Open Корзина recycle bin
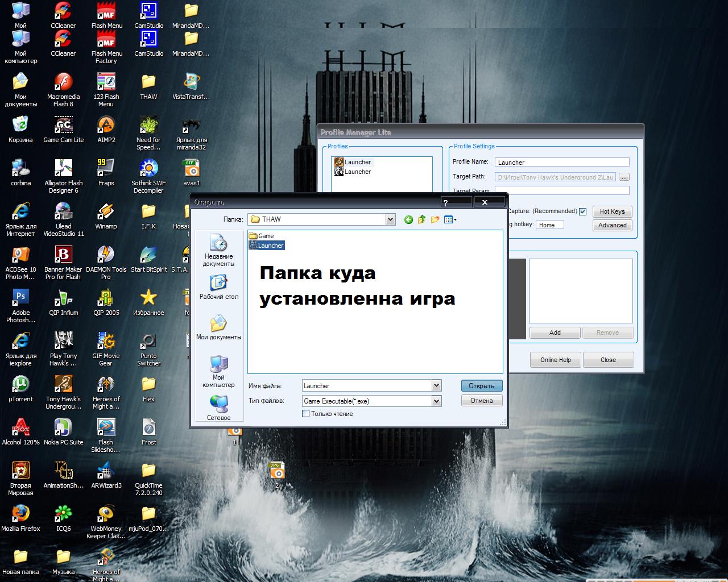 (x=20, y=130)
